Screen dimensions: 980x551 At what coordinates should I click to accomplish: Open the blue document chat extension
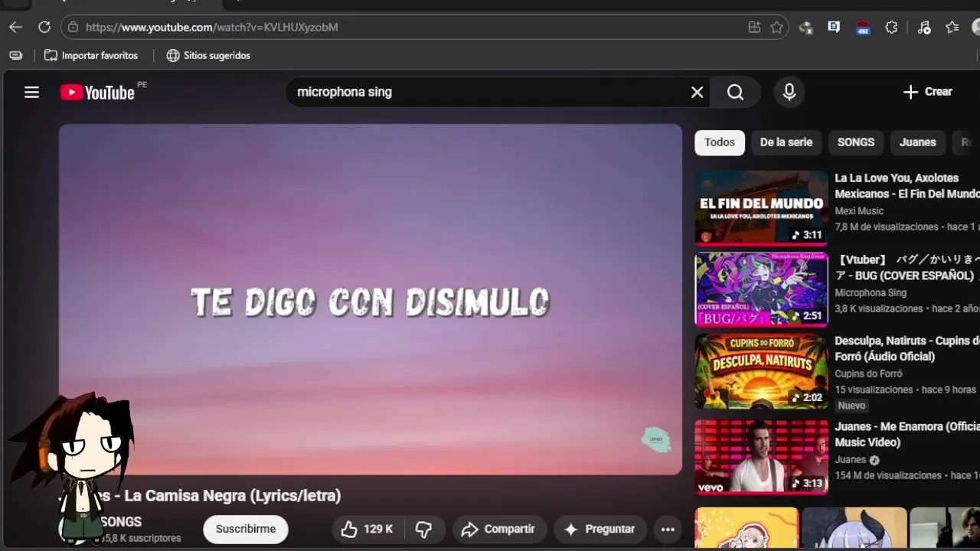click(835, 27)
